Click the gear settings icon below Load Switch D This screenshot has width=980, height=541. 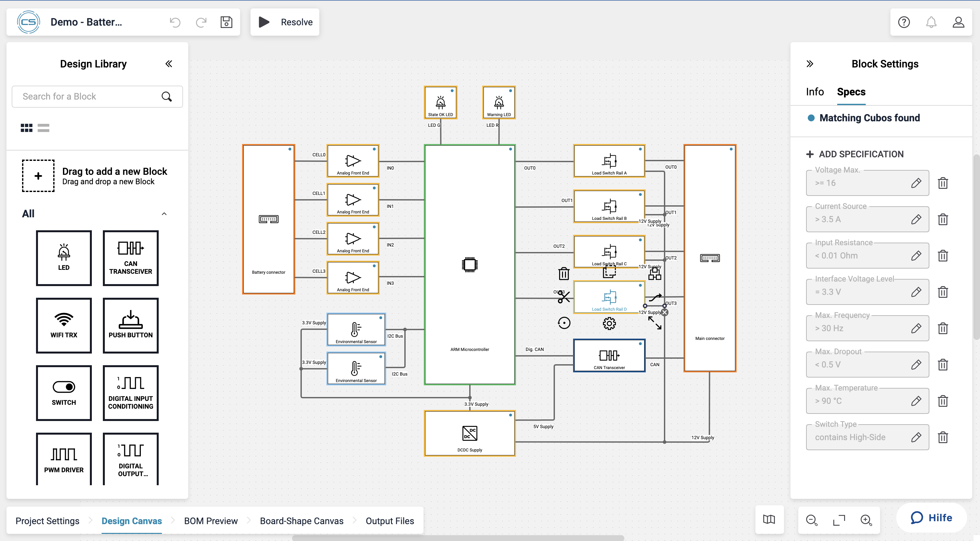(x=609, y=324)
